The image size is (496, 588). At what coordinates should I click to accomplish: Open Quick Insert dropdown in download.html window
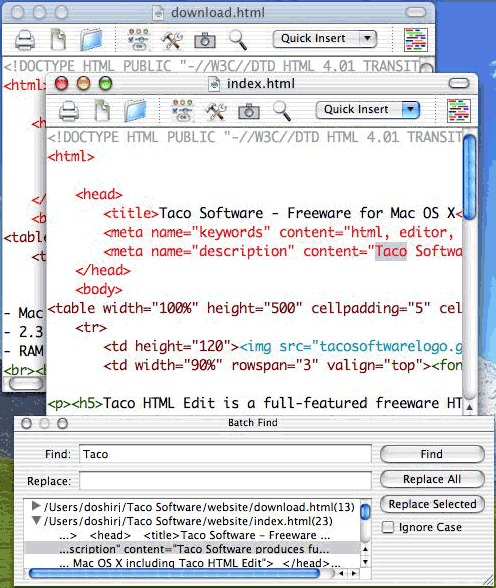point(325,39)
